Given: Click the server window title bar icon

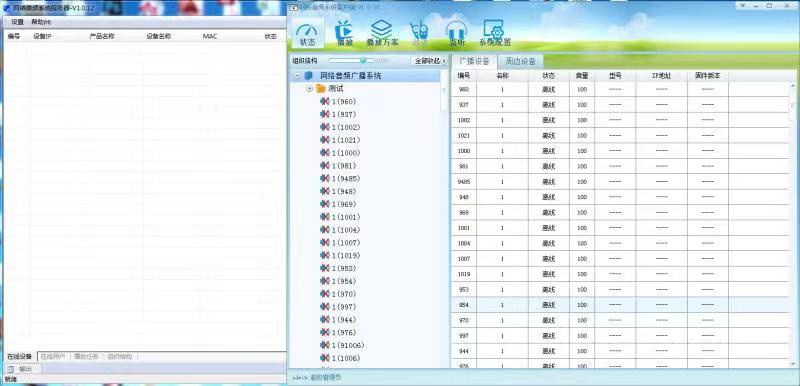Looking at the screenshot, I should [8, 8].
